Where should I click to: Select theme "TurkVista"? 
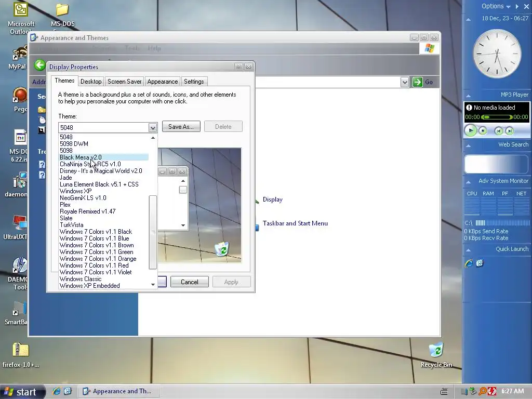pyautogui.click(x=103, y=225)
